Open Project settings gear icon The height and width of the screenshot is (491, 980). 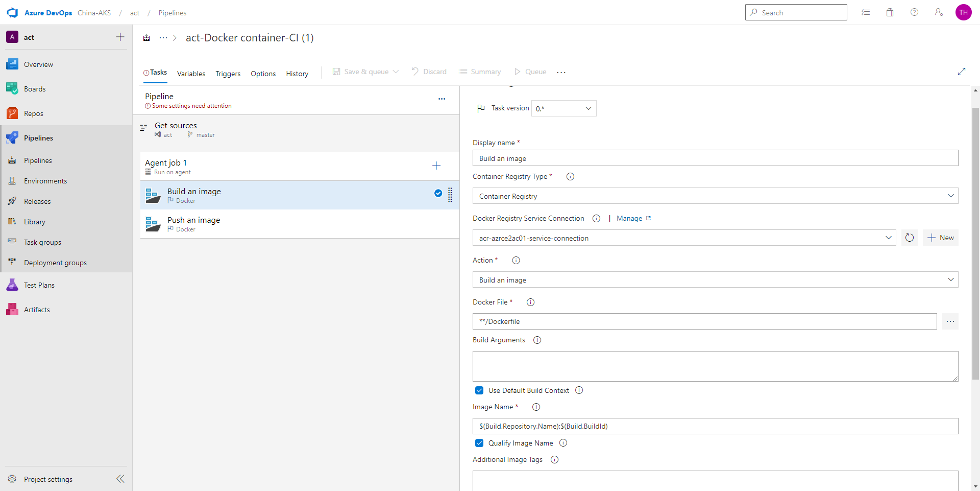(x=12, y=479)
